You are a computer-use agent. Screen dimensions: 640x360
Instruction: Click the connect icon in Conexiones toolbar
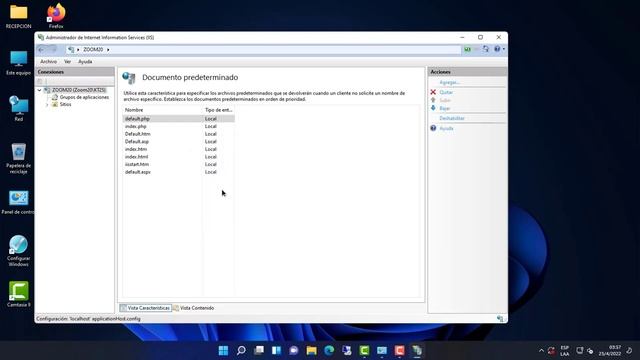pos(40,81)
